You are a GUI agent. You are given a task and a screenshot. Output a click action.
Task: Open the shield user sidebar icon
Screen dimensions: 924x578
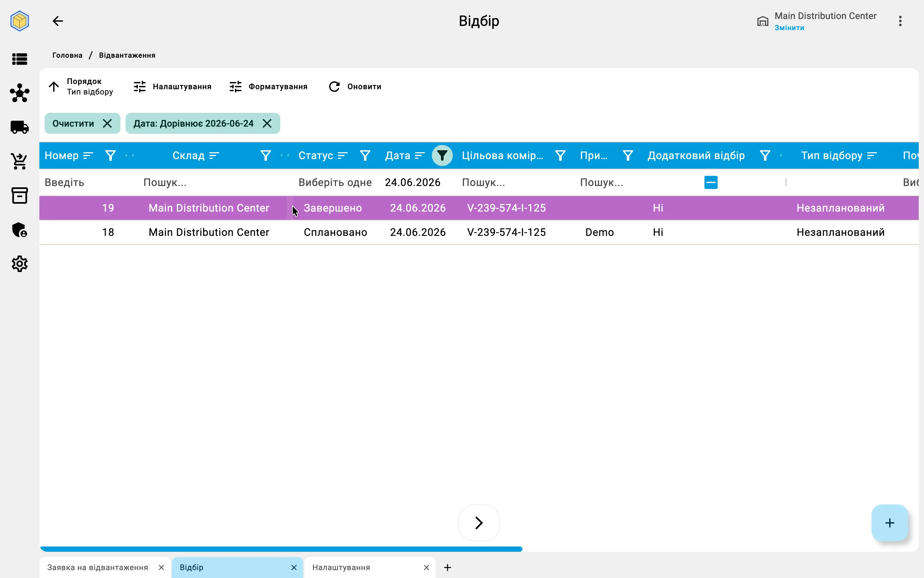19,230
